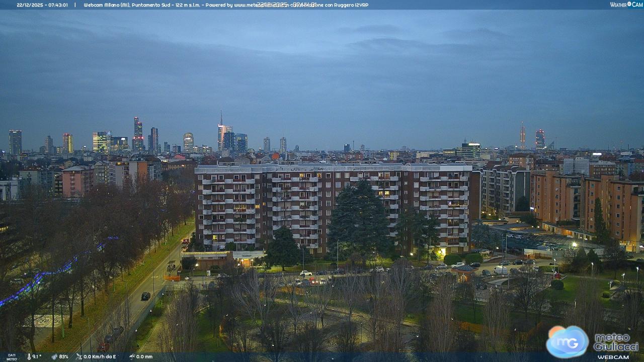Click the top-left date and time stamp

pos(42,5)
